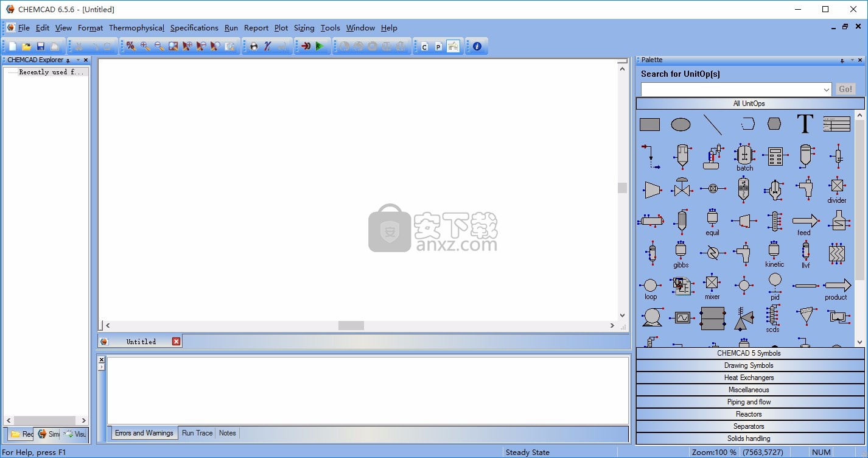868x458 pixels.
Task: Click the Untitled document tab
Action: [141, 342]
